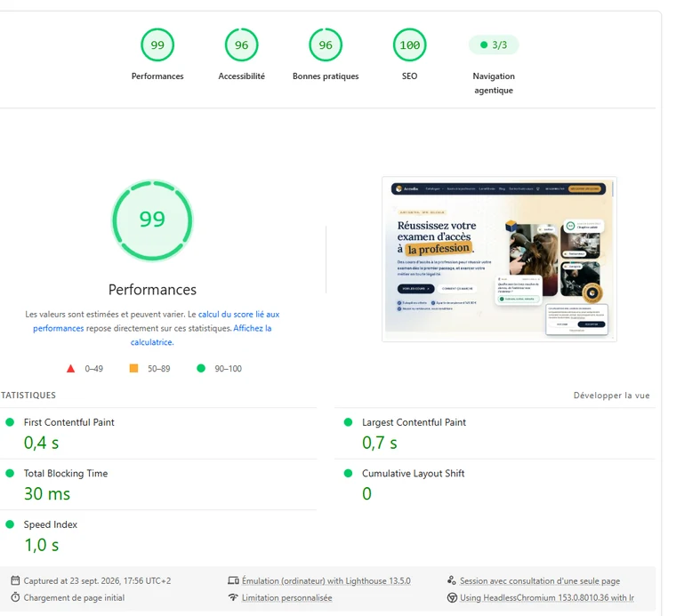Click the Total Blocking Time green dot
Viewport: 676px width, 616px height.
pos(10,474)
